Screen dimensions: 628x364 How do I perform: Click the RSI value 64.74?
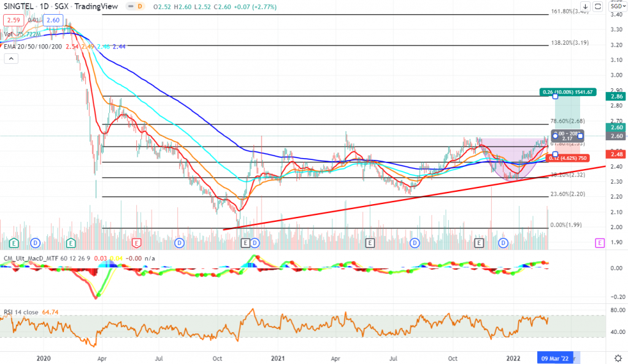(50, 312)
